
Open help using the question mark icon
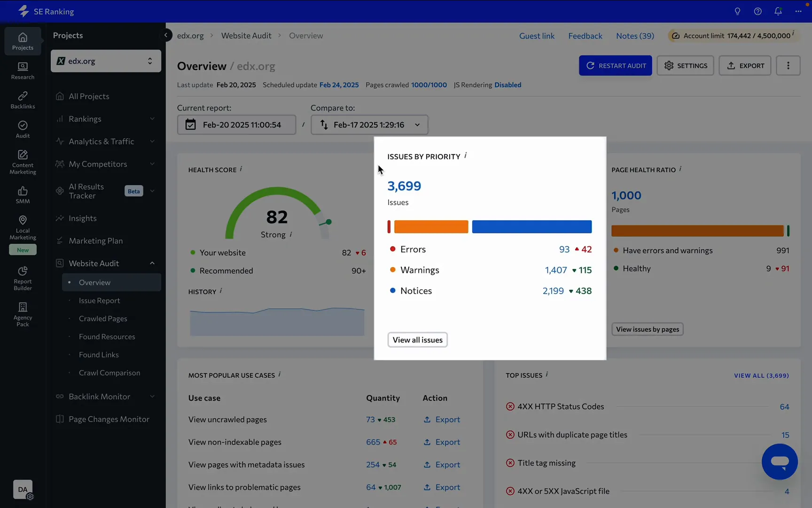757,11
